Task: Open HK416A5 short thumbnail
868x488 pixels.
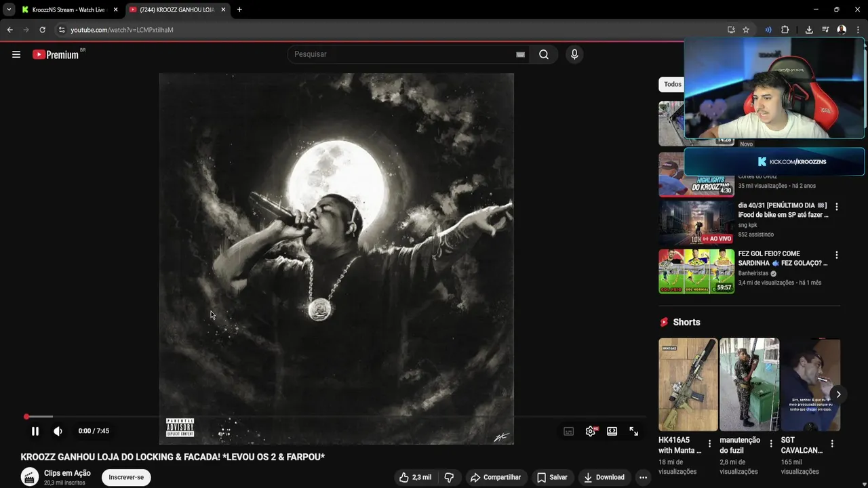Action: click(688, 385)
